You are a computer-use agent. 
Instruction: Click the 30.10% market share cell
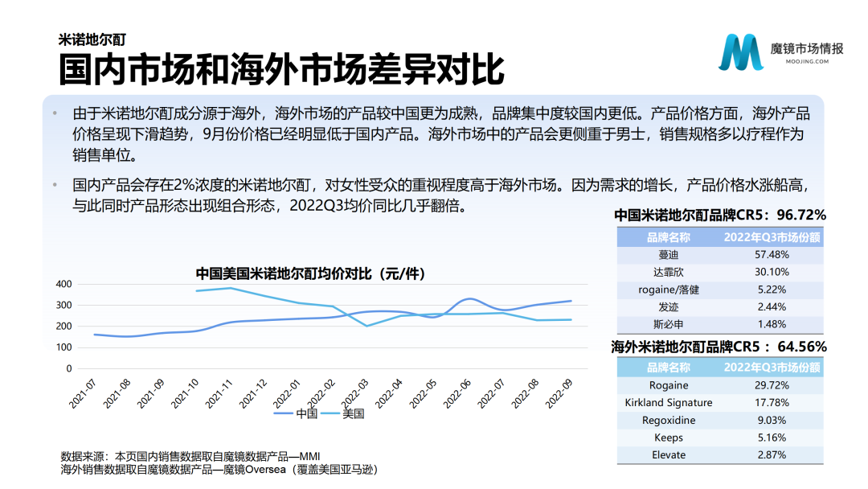tap(772, 272)
